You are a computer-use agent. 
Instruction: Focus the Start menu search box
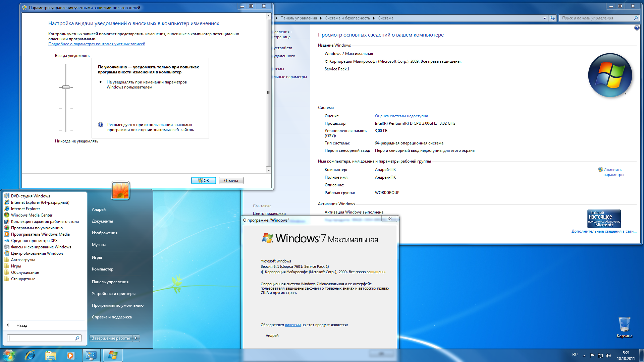pyautogui.click(x=41, y=338)
